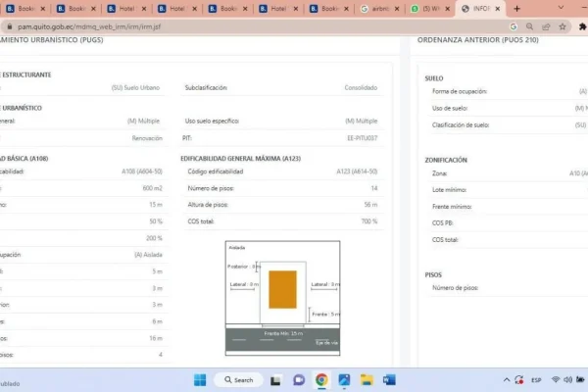
Task: Open a new browser tab with plus button
Action: [517, 9]
